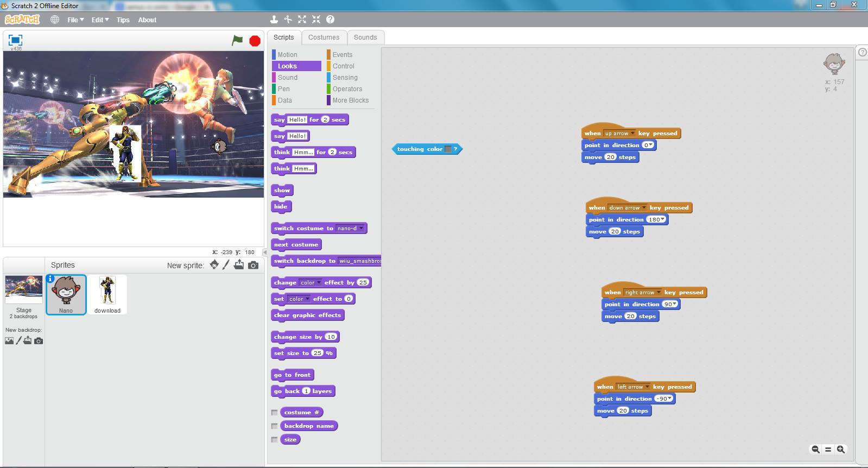Click the green flag to start
Viewport: 868px width, 468px height.
pyautogui.click(x=237, y=40)
